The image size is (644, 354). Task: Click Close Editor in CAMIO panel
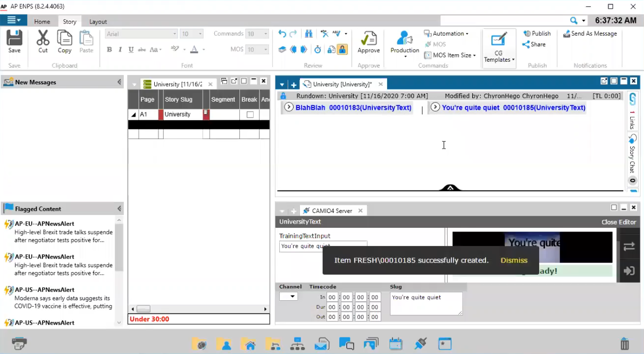pyautogui.click(x=619, y=222)
